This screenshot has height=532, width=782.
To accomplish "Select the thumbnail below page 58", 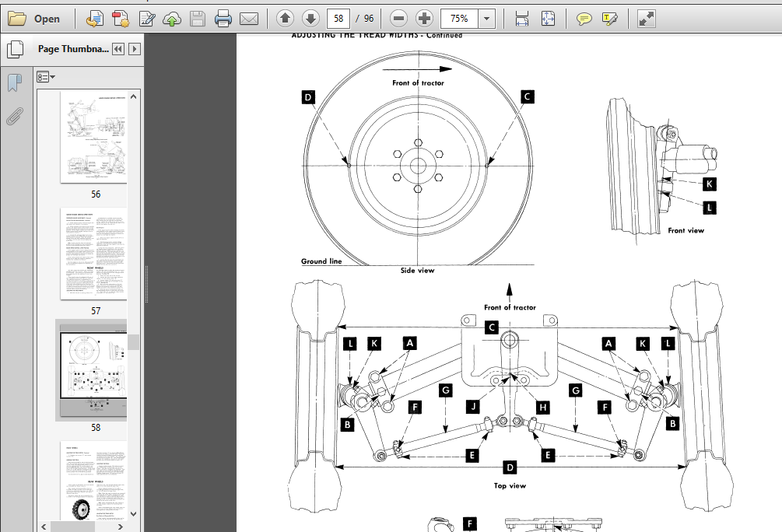I will (x=93, y=481).
